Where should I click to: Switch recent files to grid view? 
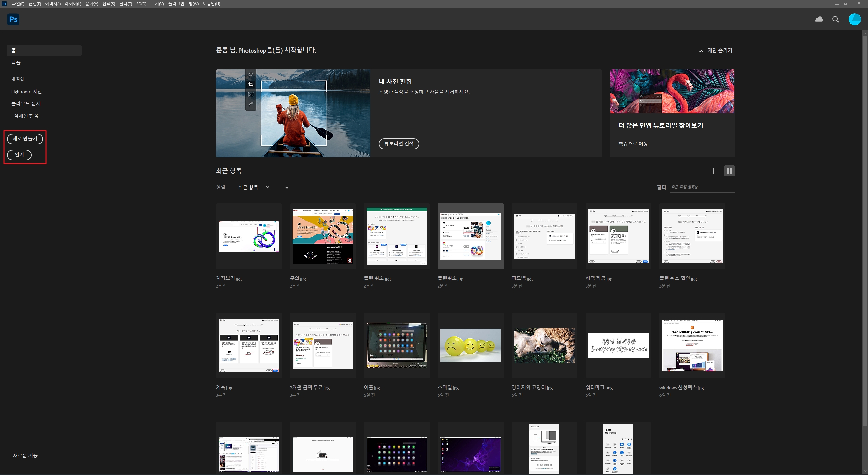pos(729,171)
